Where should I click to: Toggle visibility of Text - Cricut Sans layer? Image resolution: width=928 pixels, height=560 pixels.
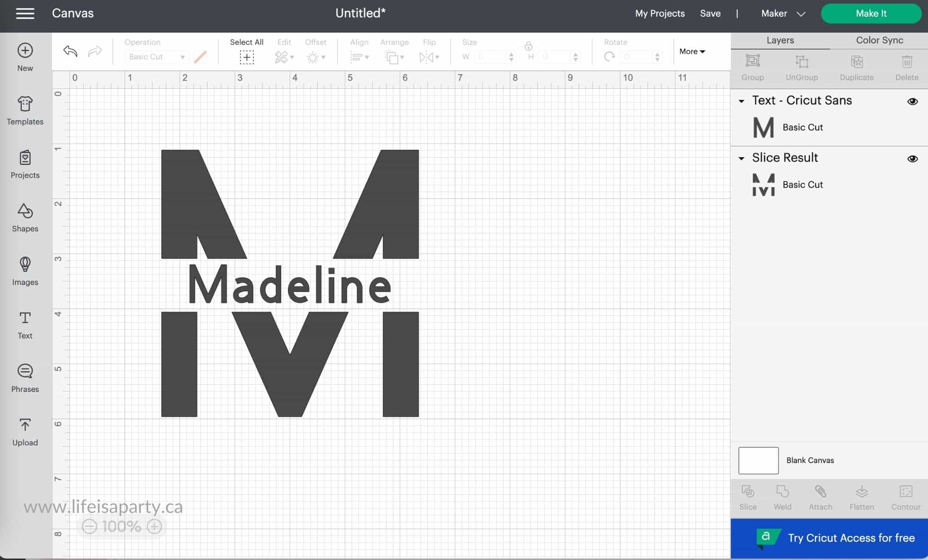[x=913, y=101]
